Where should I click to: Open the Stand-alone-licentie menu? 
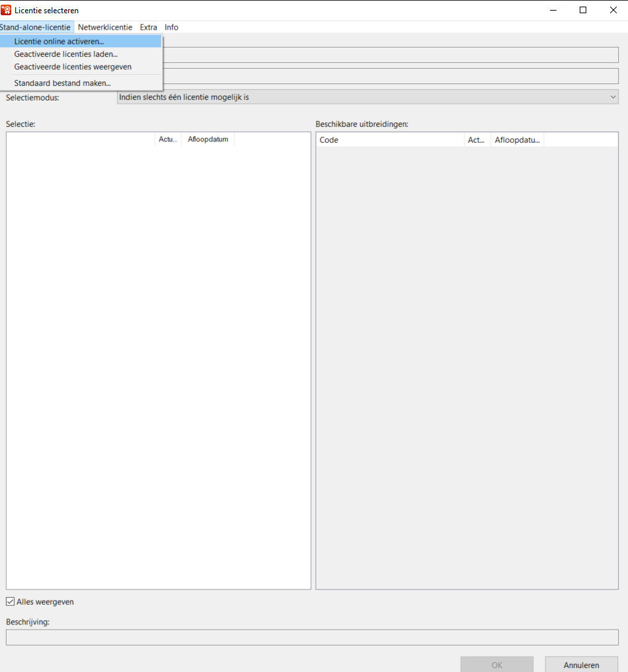36,27
